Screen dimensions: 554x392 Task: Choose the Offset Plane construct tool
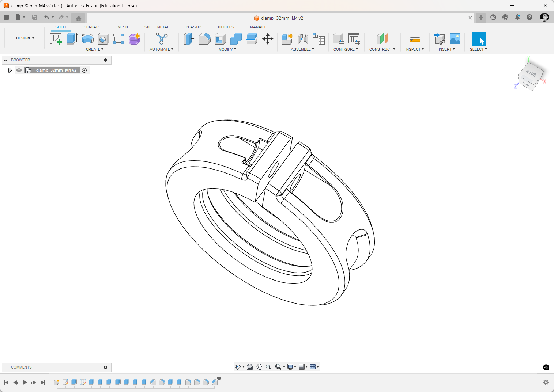(x=382, y=38)
